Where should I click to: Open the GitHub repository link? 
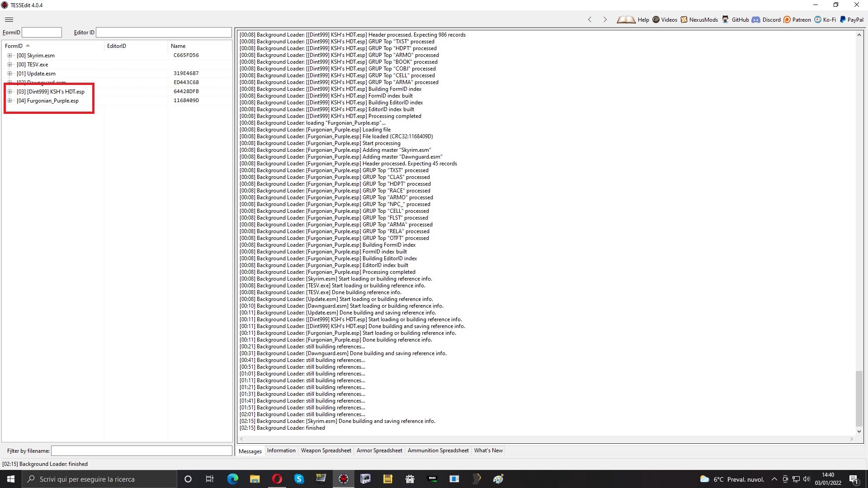(x=735, y=19)
